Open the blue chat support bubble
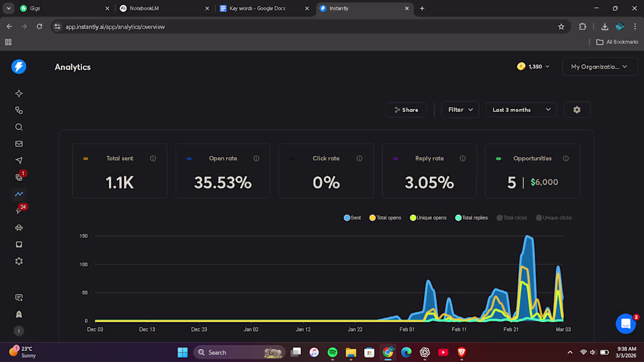Screen dimensions: 644x362 tap(625, 323)
